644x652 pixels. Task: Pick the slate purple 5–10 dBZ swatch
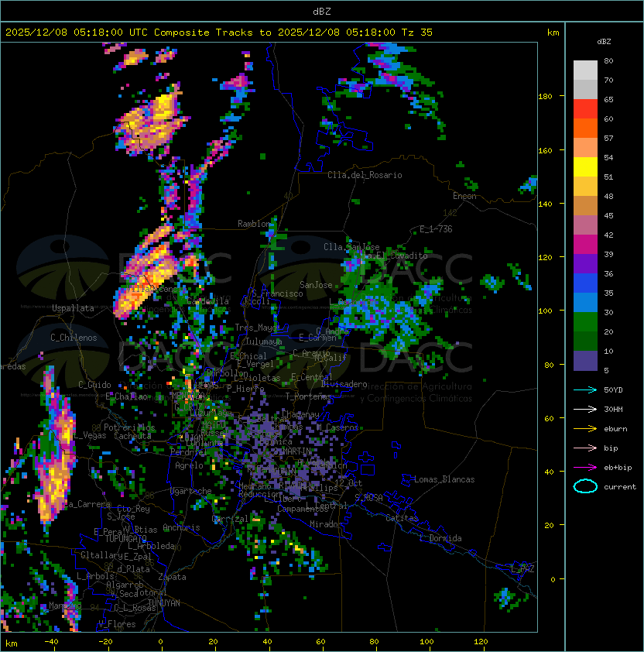[585, 361]
